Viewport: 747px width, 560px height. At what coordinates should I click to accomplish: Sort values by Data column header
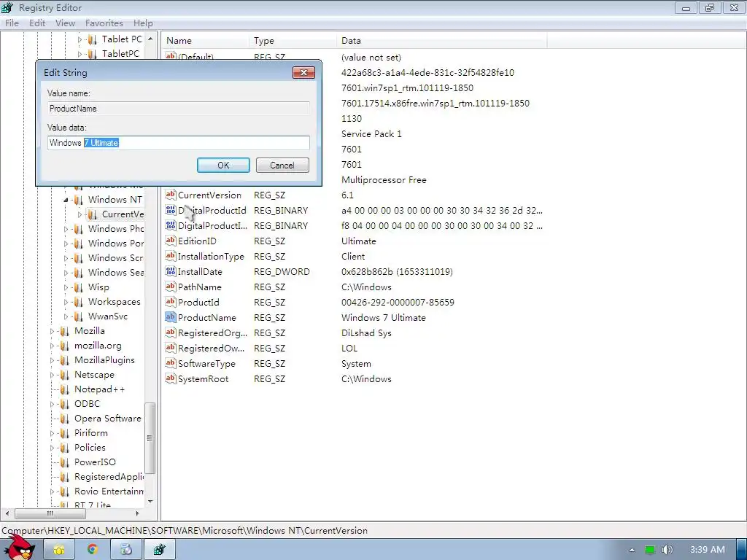click(x=441, y=41)
